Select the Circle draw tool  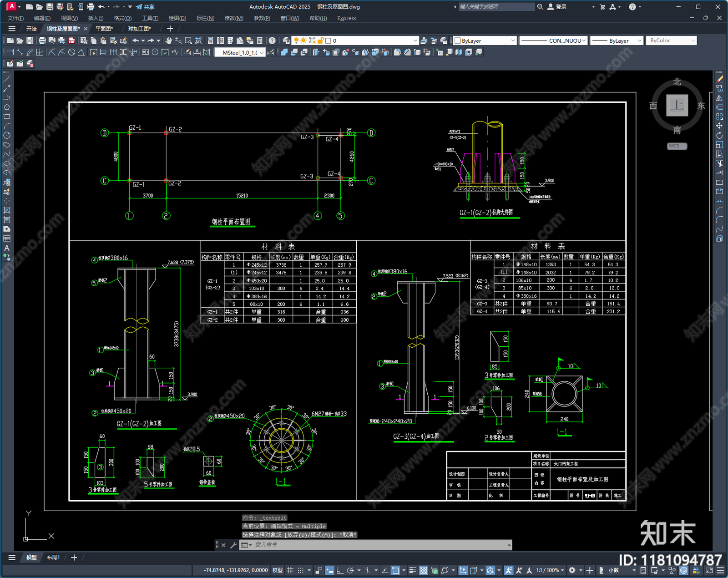click(x=7, y=135)
